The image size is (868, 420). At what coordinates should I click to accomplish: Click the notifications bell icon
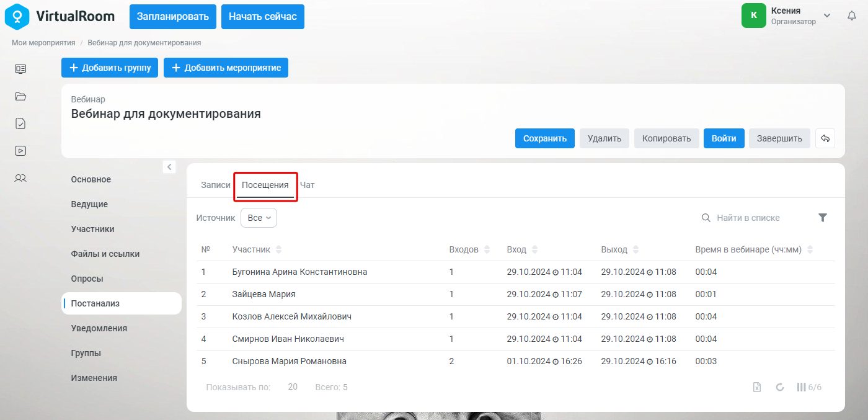[852, 16]
